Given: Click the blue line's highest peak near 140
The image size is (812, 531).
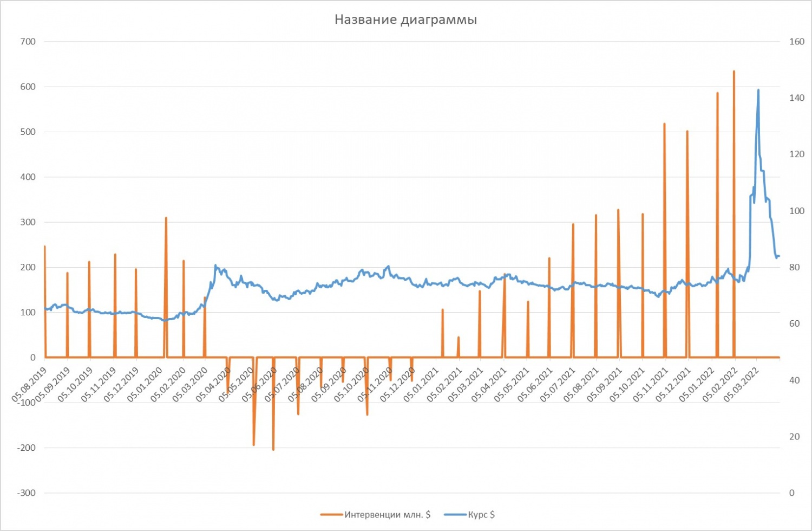Looking at the screenshot, I should click(758, 90).
